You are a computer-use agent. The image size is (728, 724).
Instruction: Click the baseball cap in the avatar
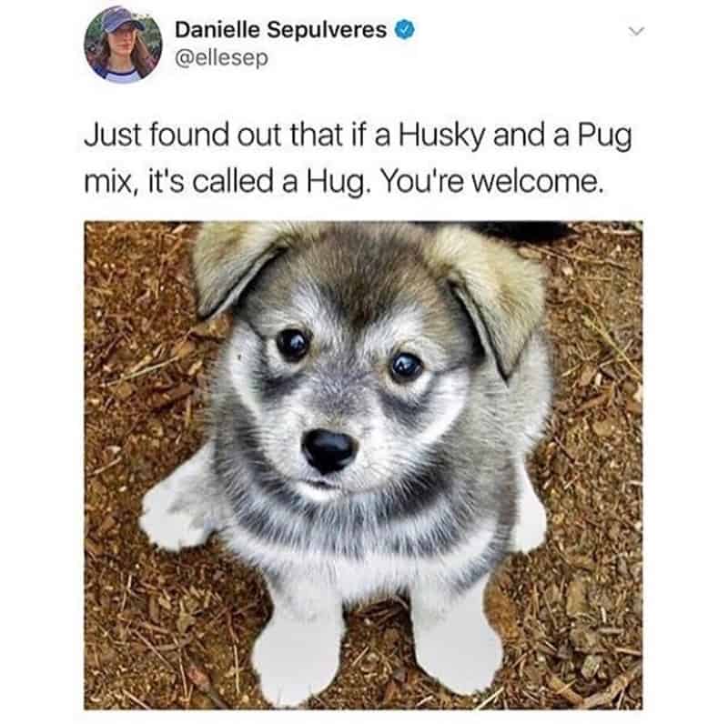[122, 20]
